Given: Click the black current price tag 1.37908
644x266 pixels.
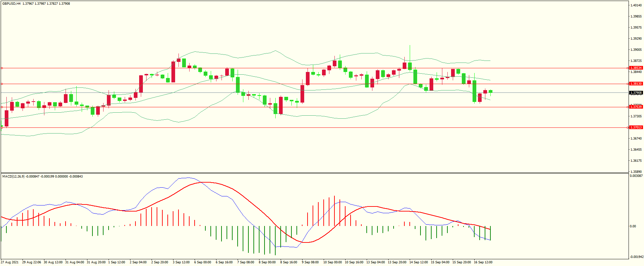Looking at the screenshot, I should click(x=636, y=93).
